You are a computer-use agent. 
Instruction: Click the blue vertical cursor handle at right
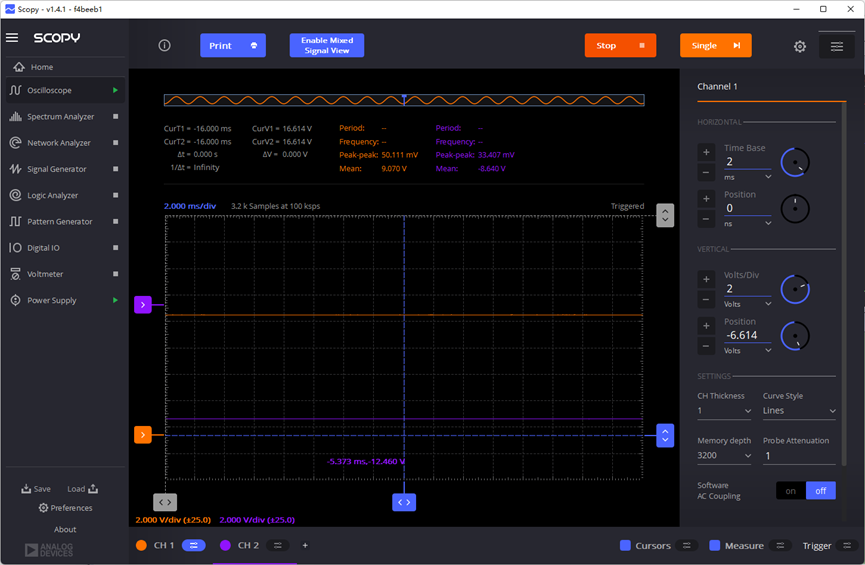pos(665,435)
